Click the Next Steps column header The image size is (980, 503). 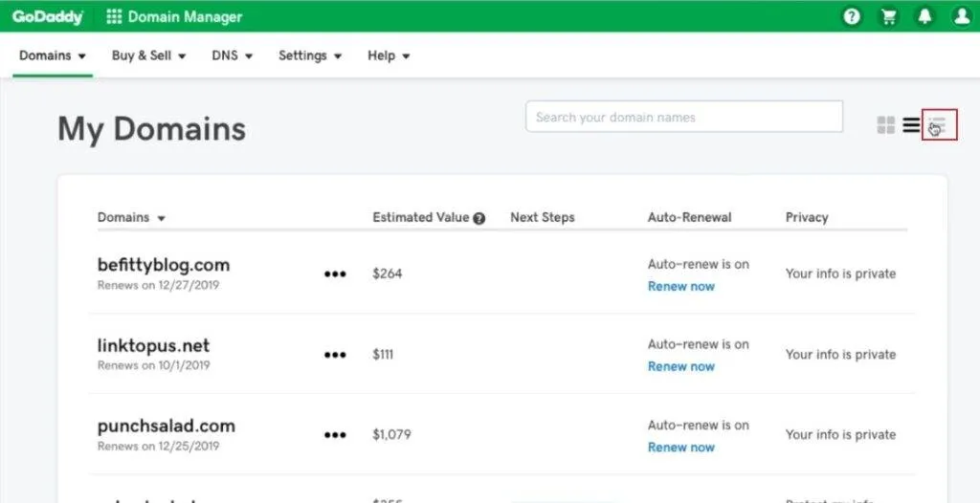coord(543,217)
